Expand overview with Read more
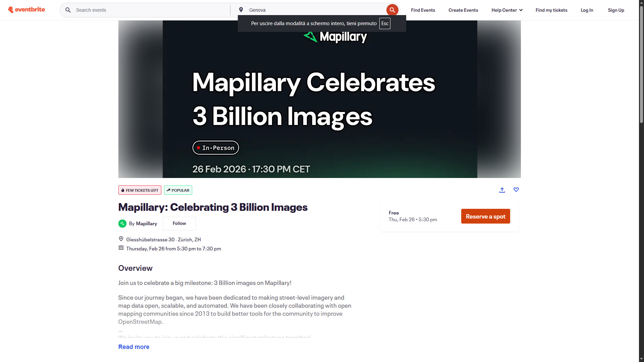The height and width of the screenshot is (362, 644). (x=133, y=347)
